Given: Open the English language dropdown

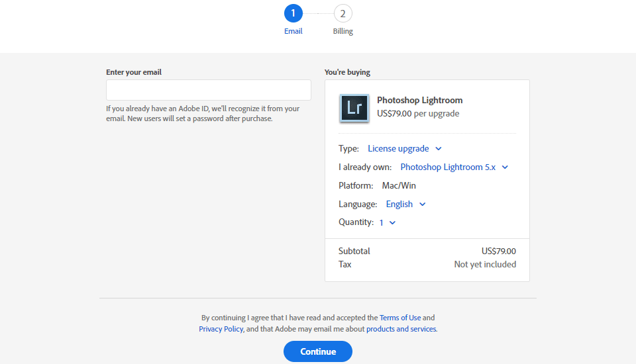Looking at the screenshot, I should (405, 204).
